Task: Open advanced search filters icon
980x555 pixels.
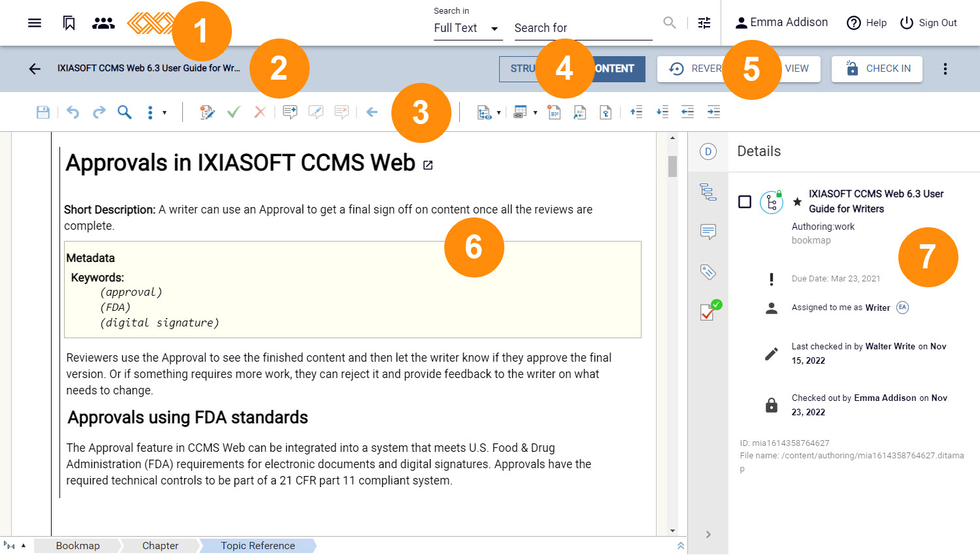Action: click(x=704, y=23)
